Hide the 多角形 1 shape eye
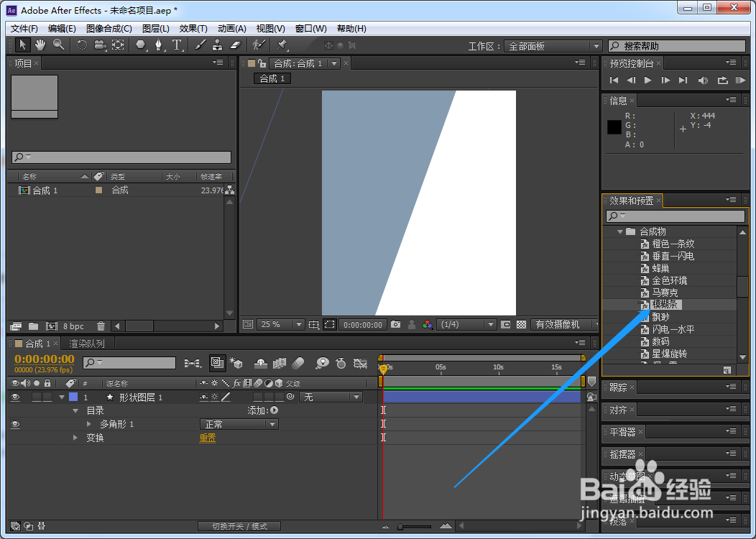Screen dimensions: 756x539 click(x=15, y=424)
